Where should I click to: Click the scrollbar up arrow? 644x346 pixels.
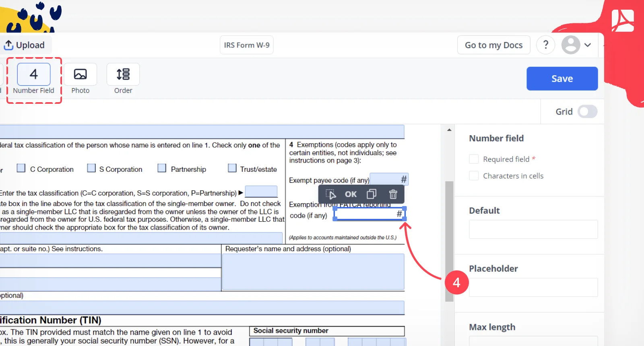[449, 130]
